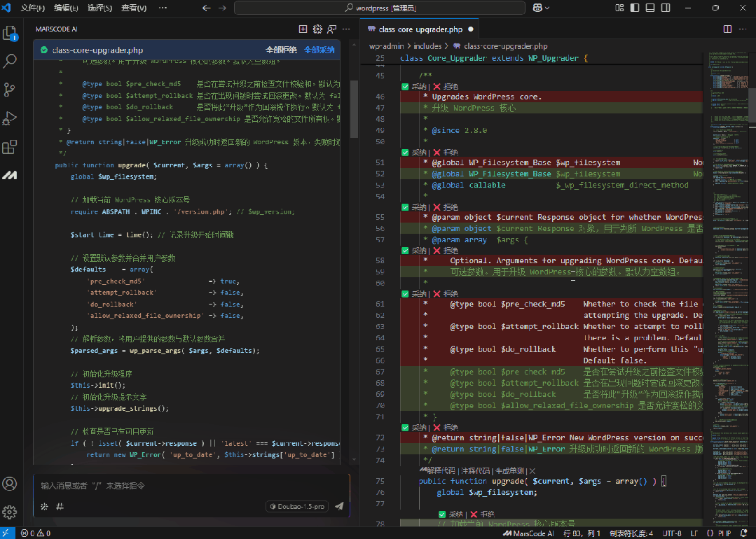Change encoding UTF-8 in status bar
756x539 pixels.
coord(672,533)
